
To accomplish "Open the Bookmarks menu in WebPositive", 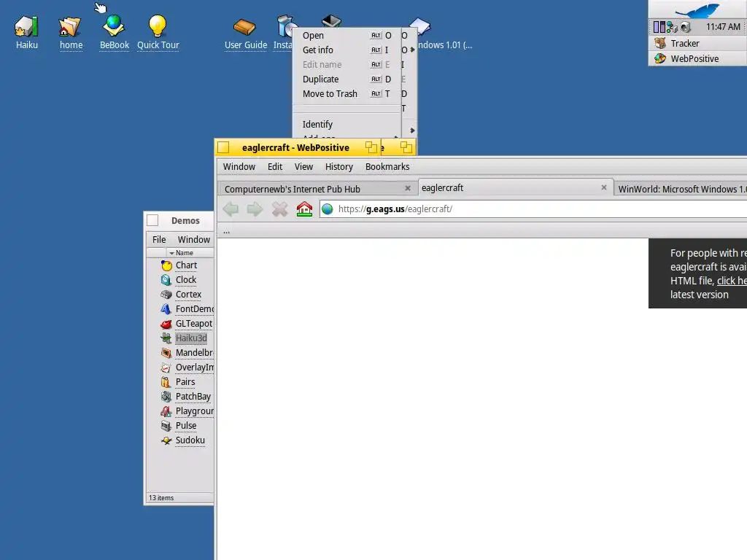I will tap(387, 167).
